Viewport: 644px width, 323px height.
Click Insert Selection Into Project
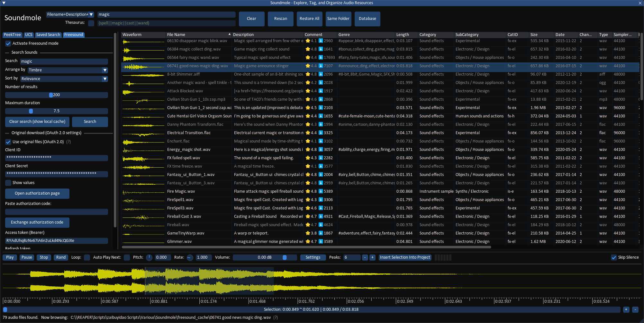click(x=405, y=257)
